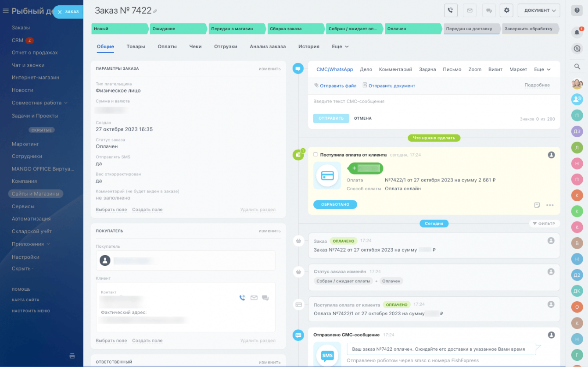The image size is (588, 367).
Task: Open chat with contact icon
Action: 265,298
